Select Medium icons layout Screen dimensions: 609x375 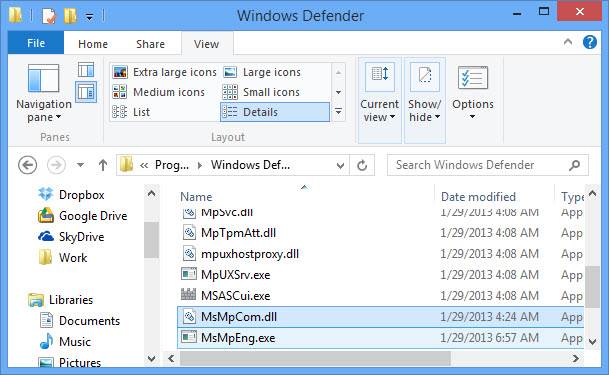click(159, 92)
